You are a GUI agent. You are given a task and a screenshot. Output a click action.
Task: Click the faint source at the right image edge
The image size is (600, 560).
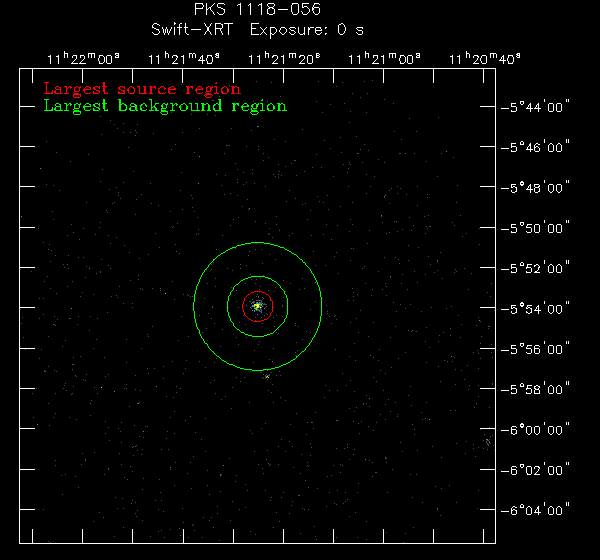click(x=488, y=442)
